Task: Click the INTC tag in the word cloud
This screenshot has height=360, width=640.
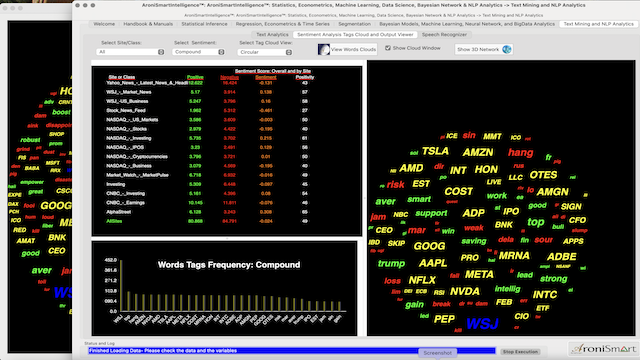Action: pos(544,295)
